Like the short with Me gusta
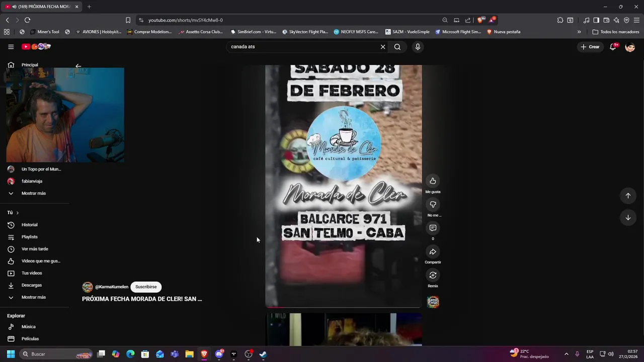Screen dimensions: 644x362 click(x=433, y=181)
